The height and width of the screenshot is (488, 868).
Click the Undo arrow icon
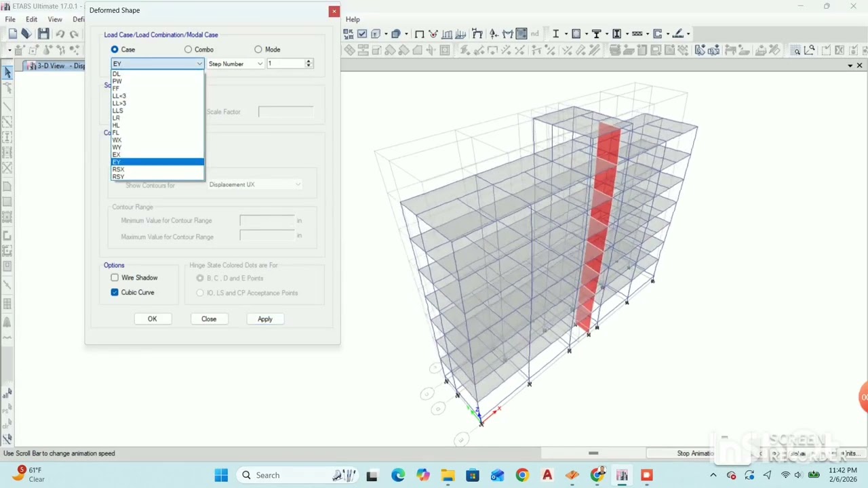click(x=60, y=34)
